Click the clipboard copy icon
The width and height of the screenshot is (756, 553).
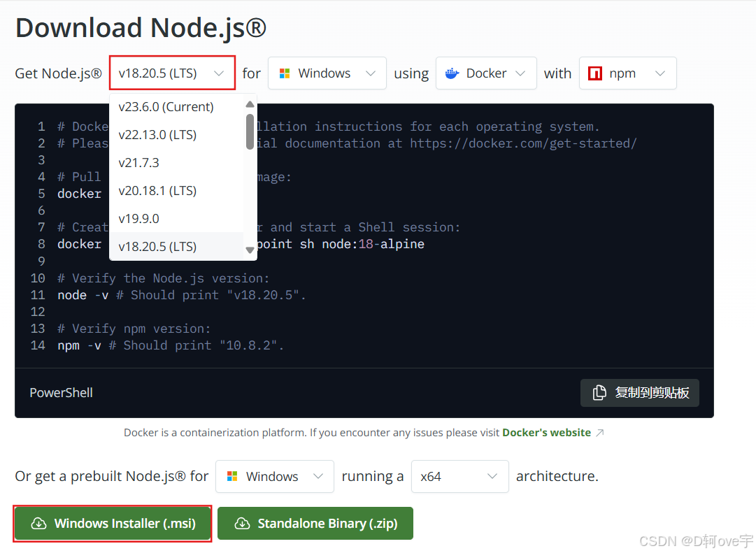[599, 392]
